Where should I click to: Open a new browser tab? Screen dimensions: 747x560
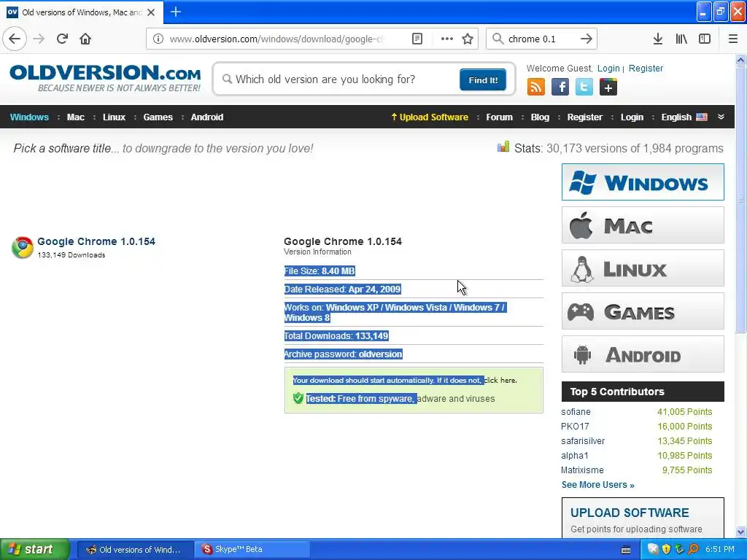[176, 12]
